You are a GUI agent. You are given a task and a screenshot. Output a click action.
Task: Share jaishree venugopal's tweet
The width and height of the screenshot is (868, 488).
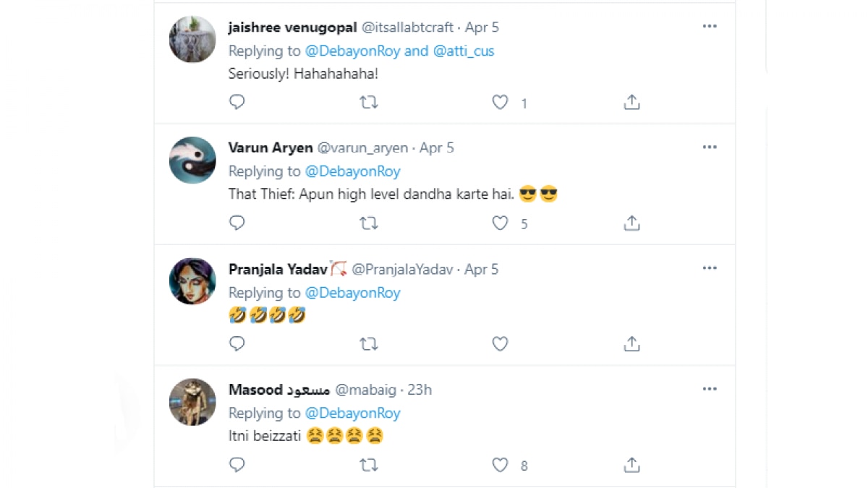[x=631, y=103]
